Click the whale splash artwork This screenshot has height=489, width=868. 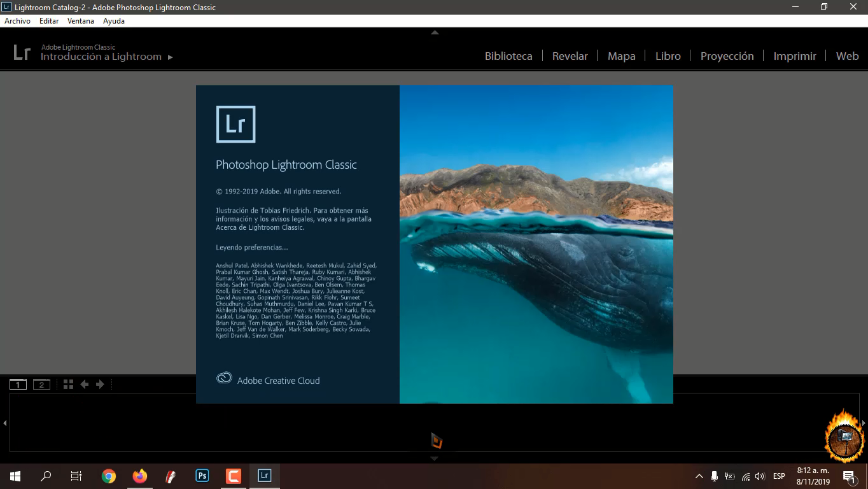pyautogui.click(x=536, y=244)
